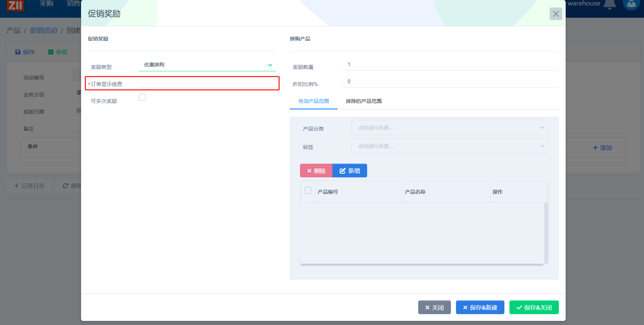Click the blue 新增 button
This screenshot has height=325, width=644.
pyautogui.click(x=350, y=171)
